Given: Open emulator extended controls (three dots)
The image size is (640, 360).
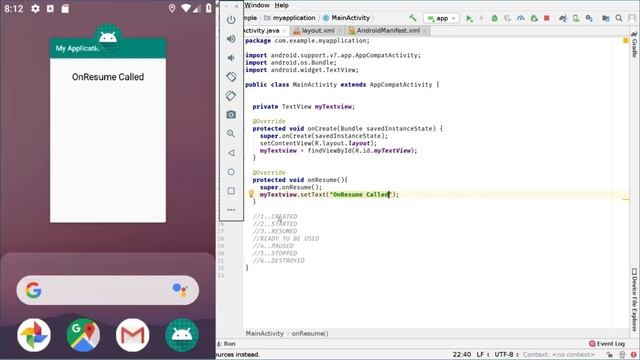Looking at the screenshot, I should click(x=231, y=210).
